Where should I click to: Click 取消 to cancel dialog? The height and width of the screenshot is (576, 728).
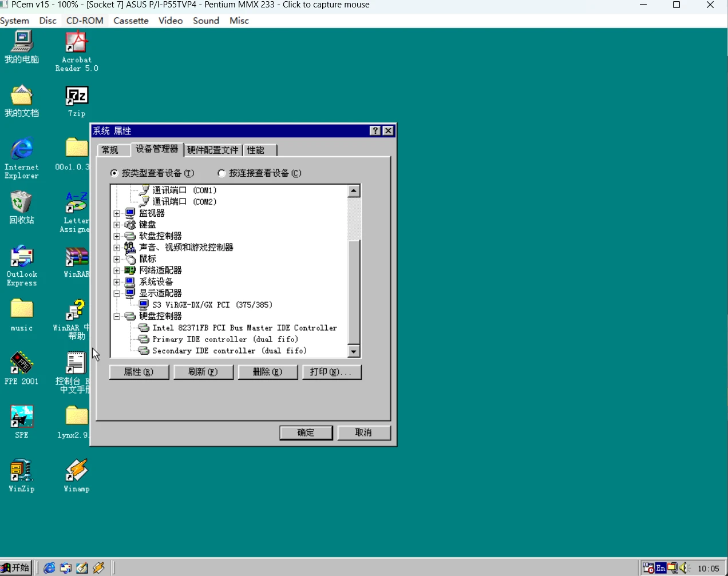pos(364,433)
